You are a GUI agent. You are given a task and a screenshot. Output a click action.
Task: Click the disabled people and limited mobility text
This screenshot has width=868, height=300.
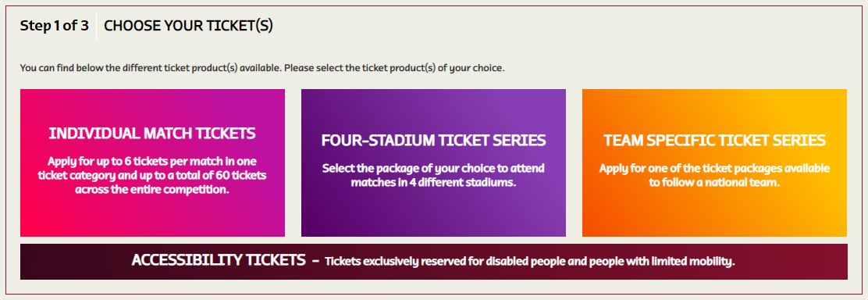(530, 261)
